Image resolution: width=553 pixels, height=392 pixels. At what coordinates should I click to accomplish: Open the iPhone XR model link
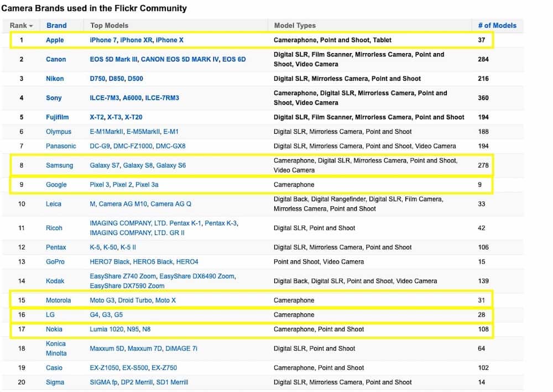(x=136, y=40)
